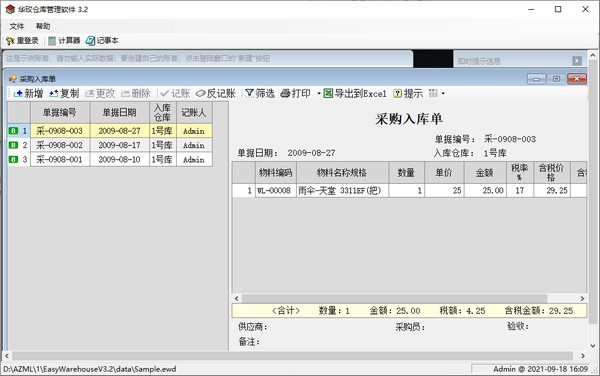
Task: Launch the 计算器 calculator
Action: click(64, 41)
